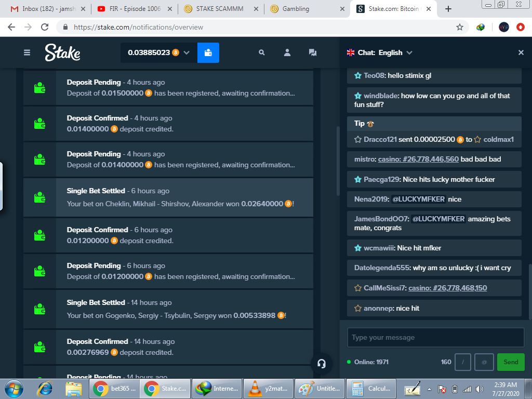Click the red arrow extension icon
This screenshot has height=399, width=532.
(521, 27)
